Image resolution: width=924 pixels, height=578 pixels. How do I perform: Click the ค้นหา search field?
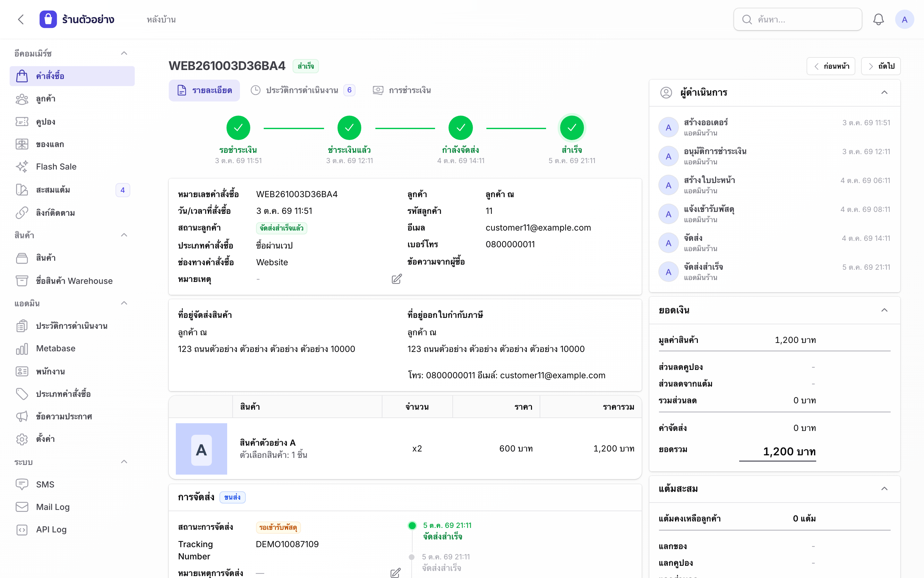pos(798,20)
